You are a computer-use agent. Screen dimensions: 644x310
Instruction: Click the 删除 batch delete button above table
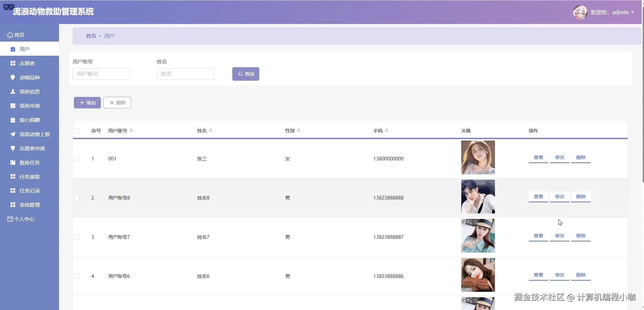coord(117,103)
